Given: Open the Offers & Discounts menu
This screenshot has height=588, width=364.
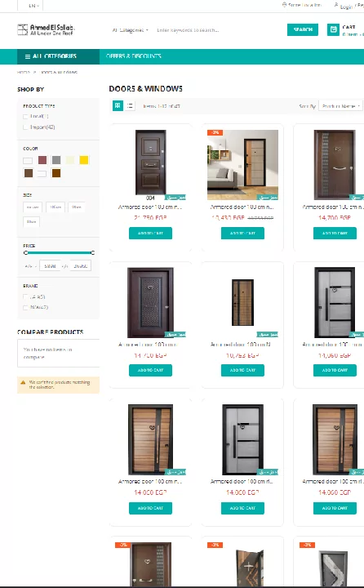Looking at the screenshot, I should 134,56.
